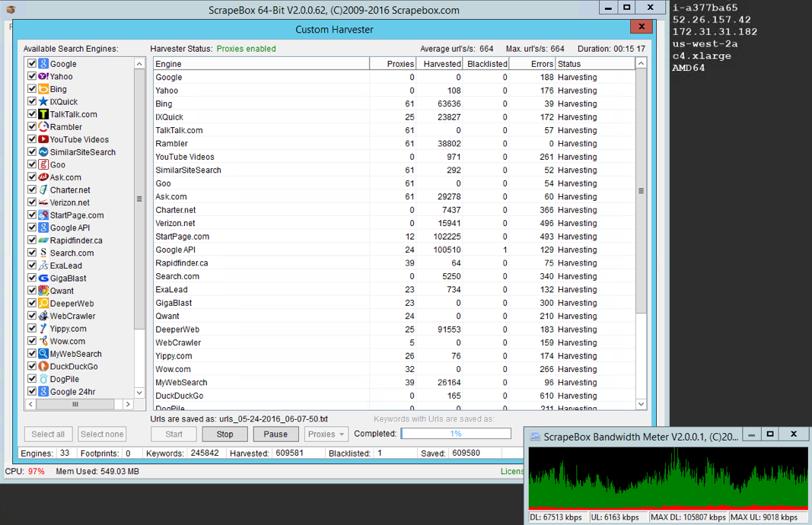Viewport: 812px width, 525px height.
Task: Pause the harvester
Action: (x=275, y=434)
